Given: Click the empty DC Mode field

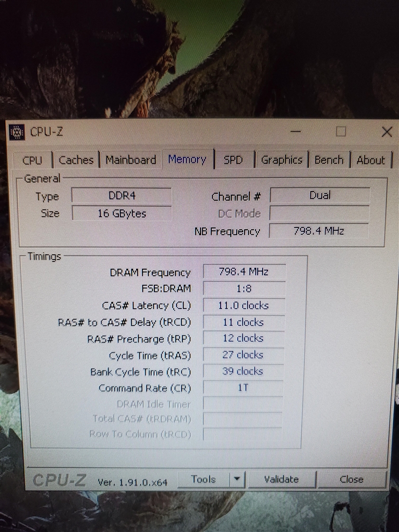Looking at the screenshot, I should click(320, 214).
